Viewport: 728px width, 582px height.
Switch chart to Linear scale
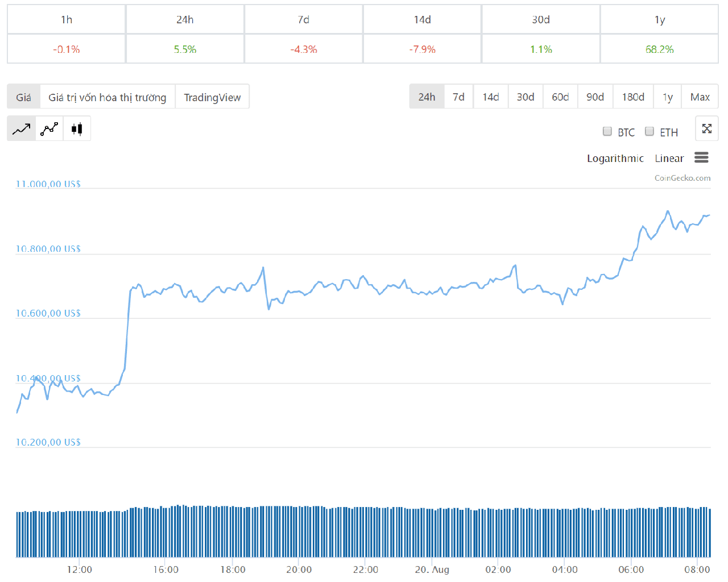pyautogui.click(x=669, y=158)
